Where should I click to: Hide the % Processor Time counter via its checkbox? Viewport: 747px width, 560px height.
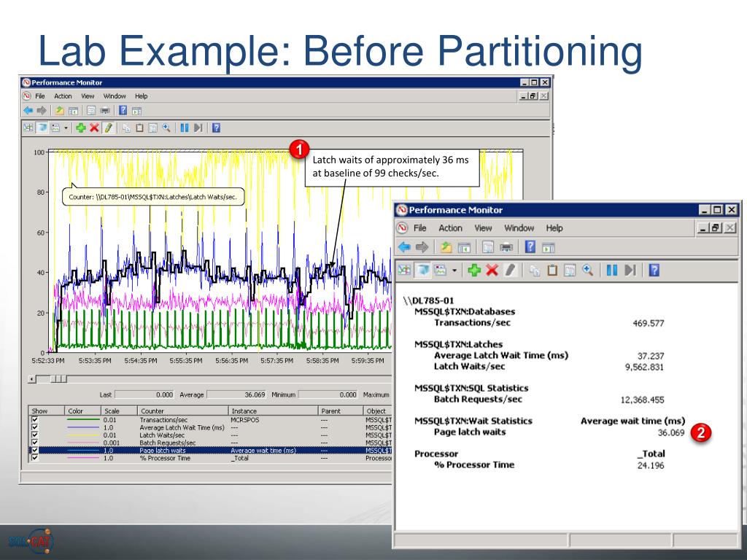click(x=34, y=458)
